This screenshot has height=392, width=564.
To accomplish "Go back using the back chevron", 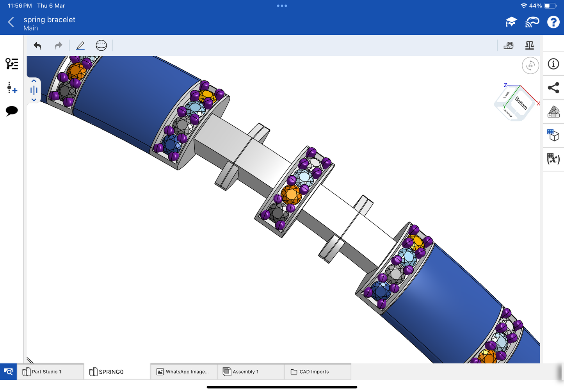I will click(x=11, y=22).
